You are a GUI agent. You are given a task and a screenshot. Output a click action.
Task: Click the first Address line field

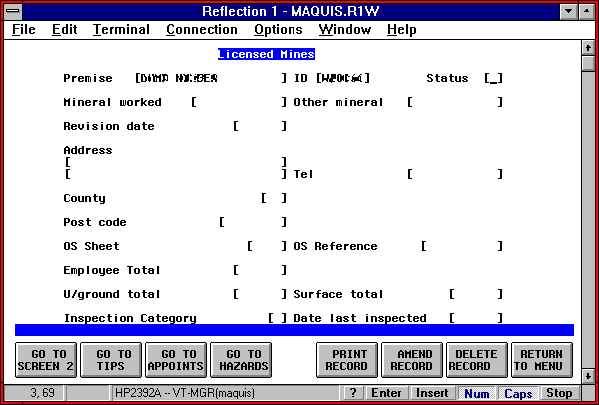pos(175,162)
